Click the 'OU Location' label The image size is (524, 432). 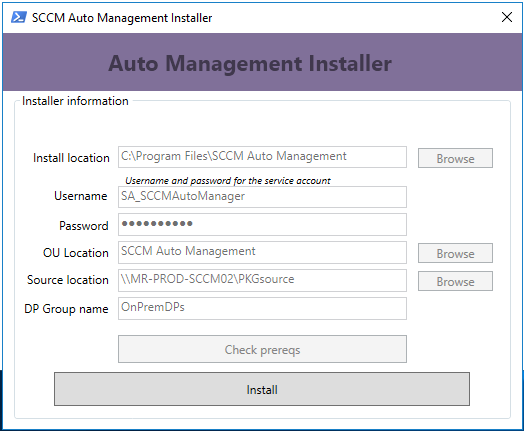pos(76,253)
